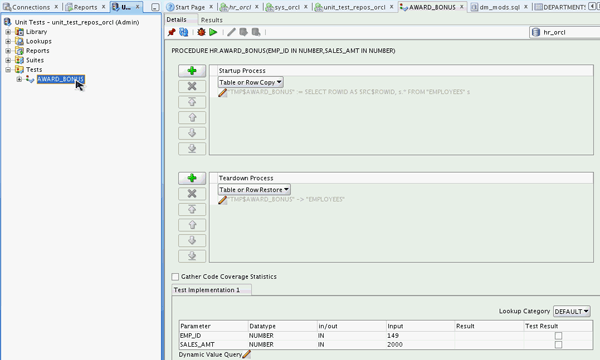The height and width of the screenshot is (360, 600).
Task: Switch to the Details tab
Action: [x=176, y=20]
